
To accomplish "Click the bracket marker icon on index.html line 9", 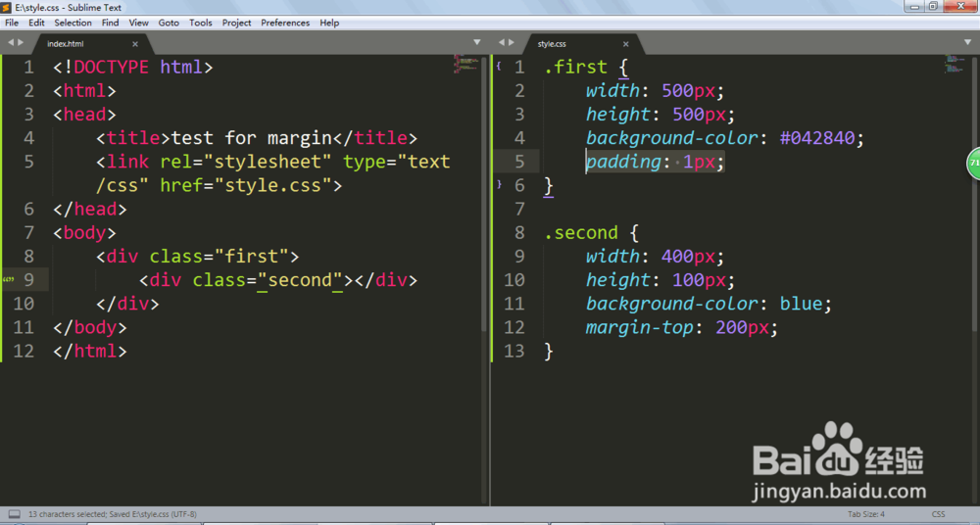I will 8,279.
